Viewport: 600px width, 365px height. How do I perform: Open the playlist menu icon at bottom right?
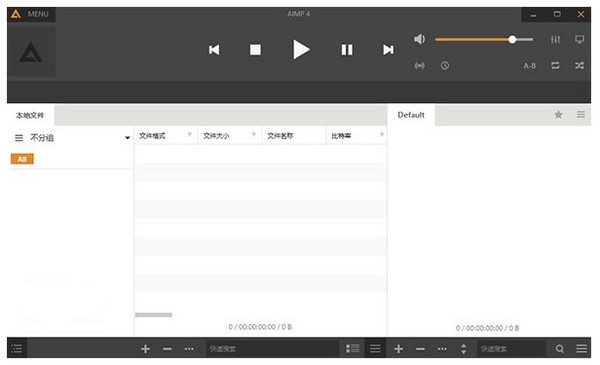pos(581,349)
